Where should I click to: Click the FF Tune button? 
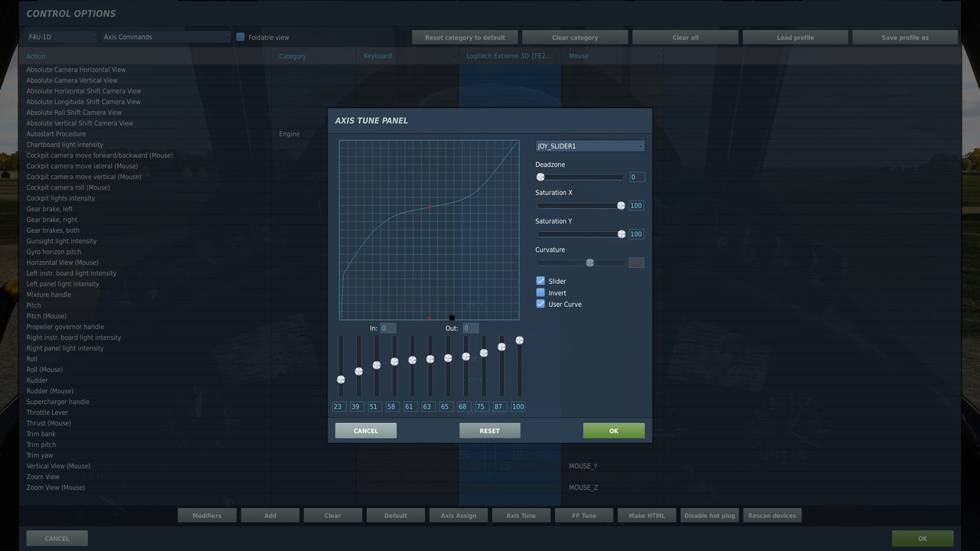coord(584,516)
